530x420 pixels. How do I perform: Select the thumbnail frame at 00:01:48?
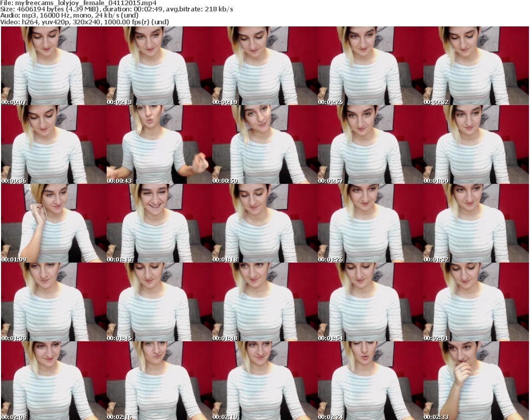pyautogui.click(x=264, y=302)
